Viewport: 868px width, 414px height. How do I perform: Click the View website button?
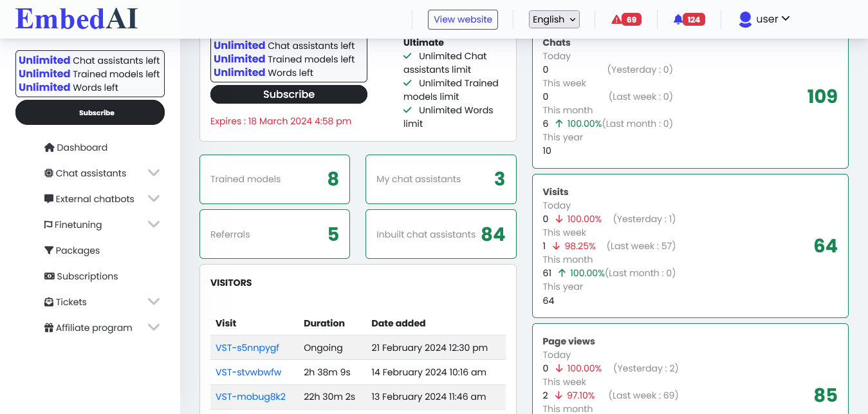[463, 19]
